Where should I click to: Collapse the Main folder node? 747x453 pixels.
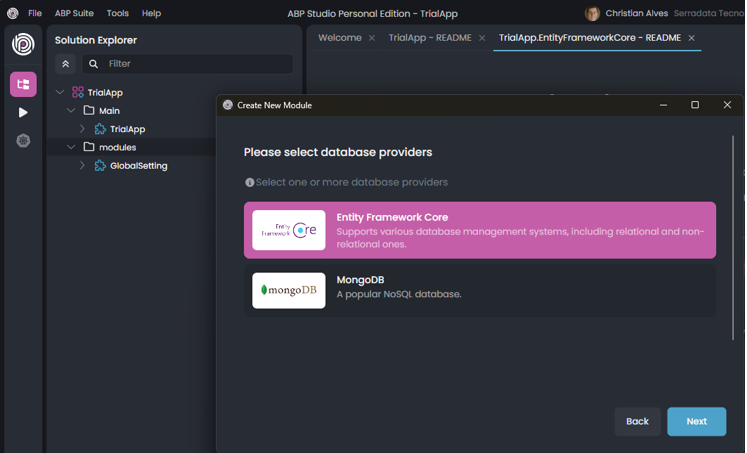(x=71, y=111)
